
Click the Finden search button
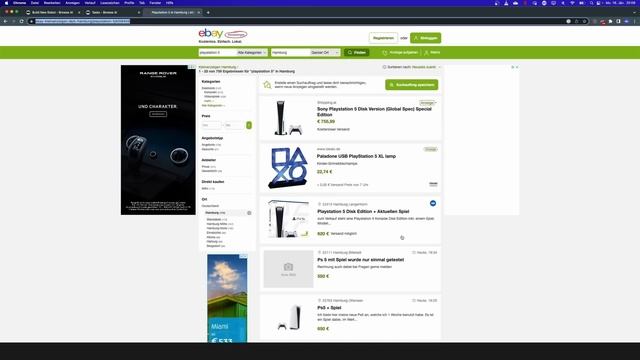pos(357,53)
